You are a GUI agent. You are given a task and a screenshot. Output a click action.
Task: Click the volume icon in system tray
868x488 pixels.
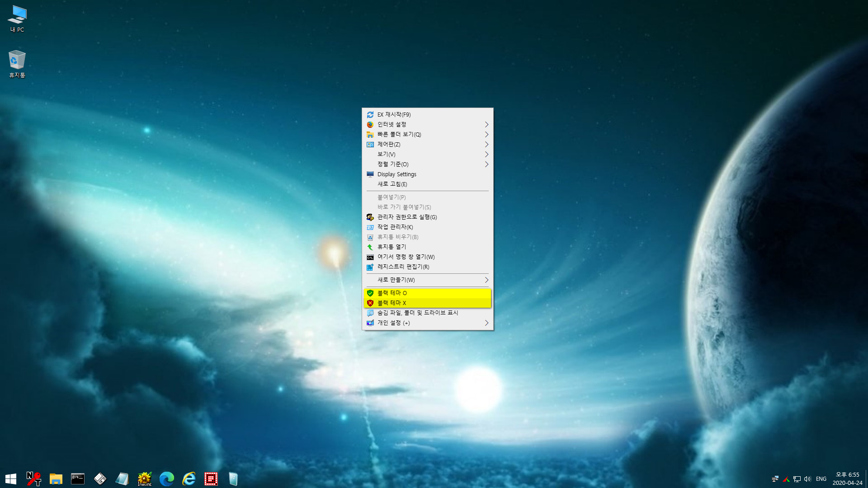pos(807,479)
